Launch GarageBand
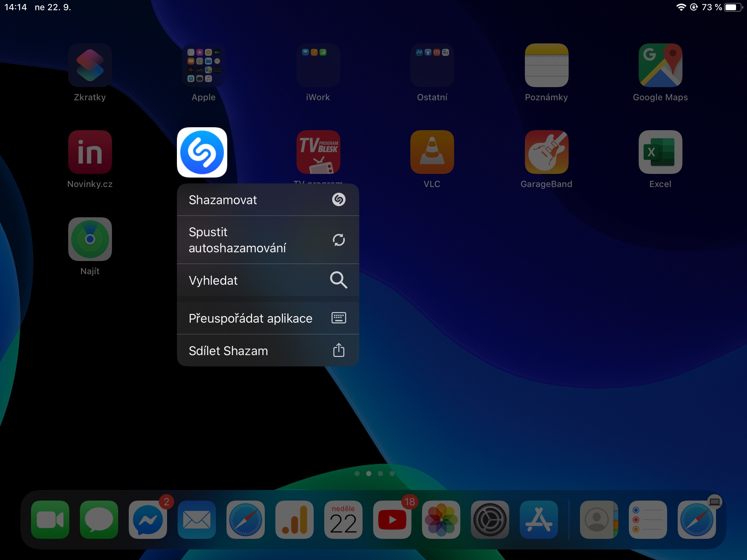The height and width of the screenshot is (560, 747). (x=546, y=152)
